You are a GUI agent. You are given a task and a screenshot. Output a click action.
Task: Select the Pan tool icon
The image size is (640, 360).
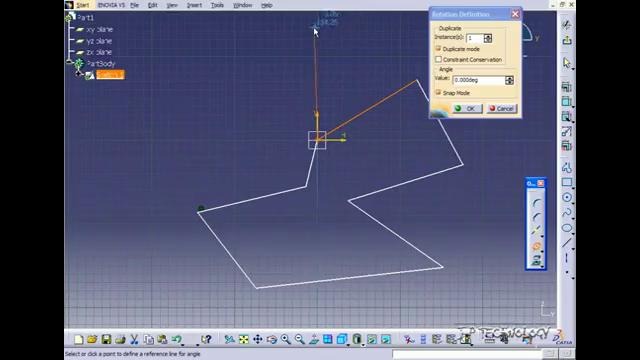pos(258,339)
